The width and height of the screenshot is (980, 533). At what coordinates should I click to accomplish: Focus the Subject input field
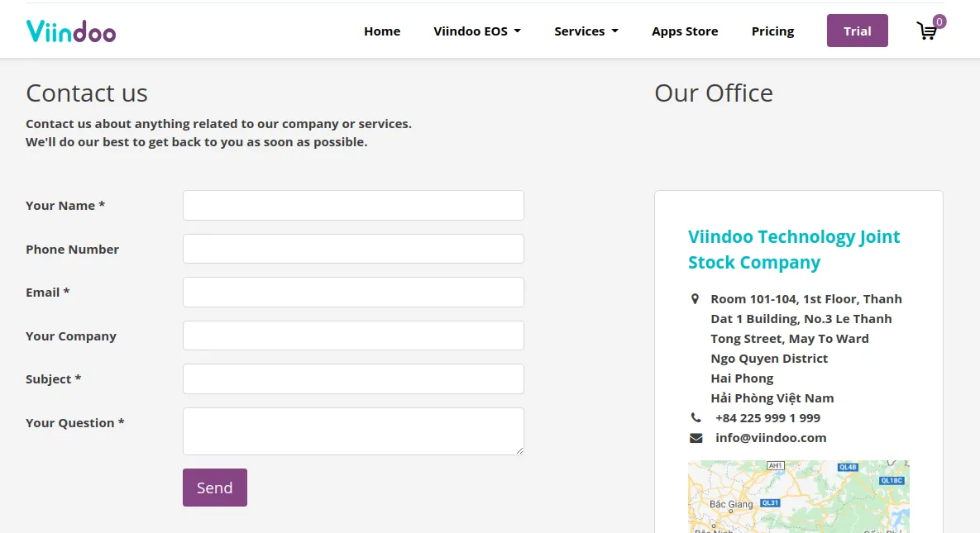click(x=353, y=378)
